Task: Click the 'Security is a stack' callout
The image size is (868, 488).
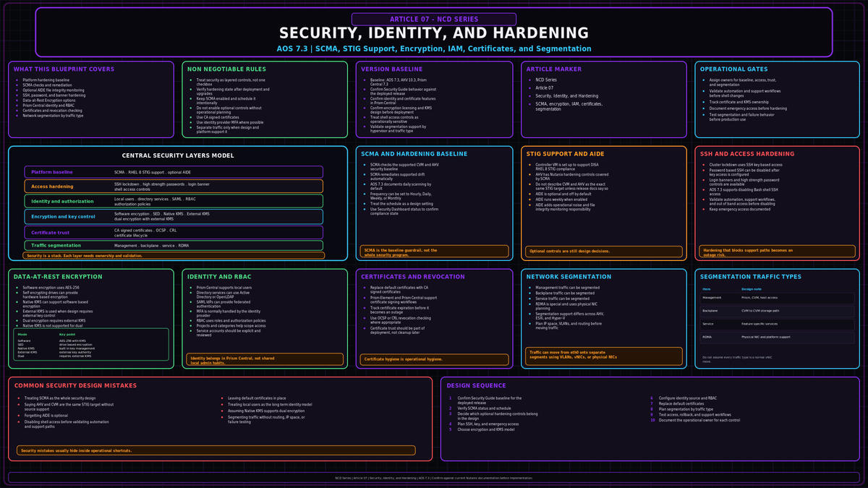Action: pos(174,255)
